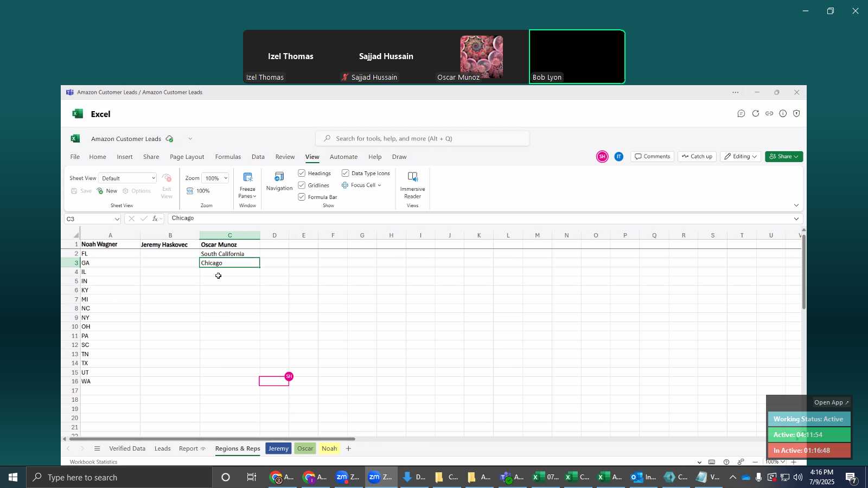Cancel the formula bar entry with X
Image resolution: width=868 pixels, height=488 pixels.
tap(132, 219)
